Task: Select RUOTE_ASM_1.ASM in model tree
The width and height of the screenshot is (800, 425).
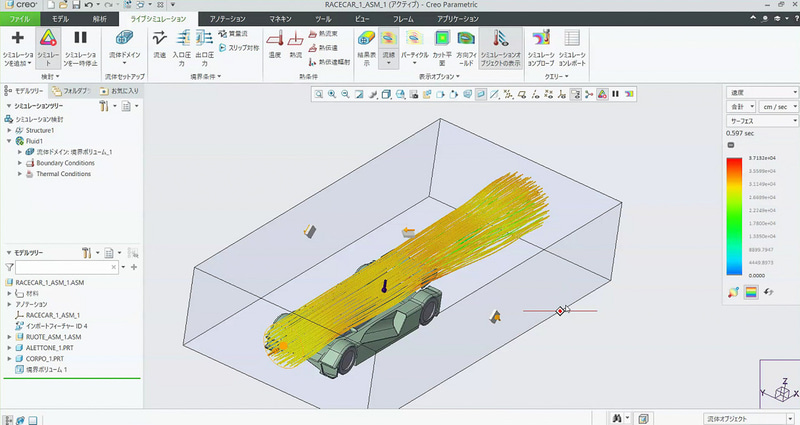Action: pyautogui.click(x=53, y=337)
